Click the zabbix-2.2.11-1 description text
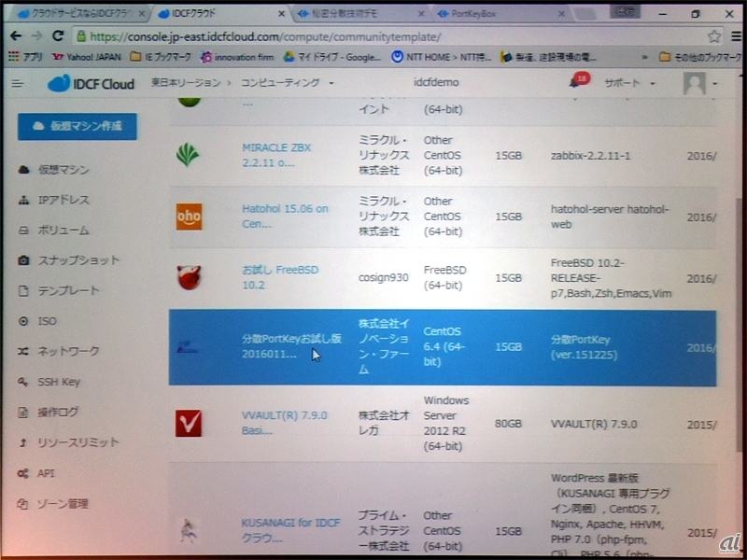Image resolution: width=747 pixels, height=560 pixels. [x=590, y=156]
